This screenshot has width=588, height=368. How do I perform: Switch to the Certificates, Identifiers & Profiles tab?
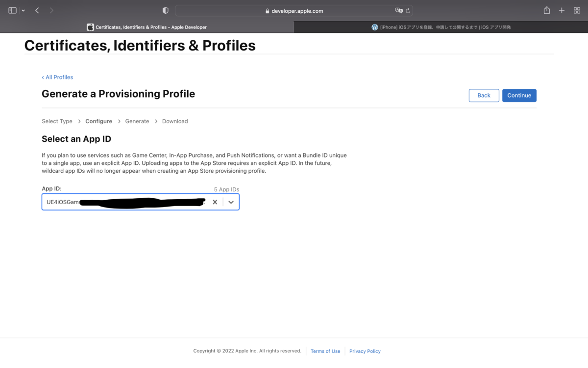tap(147, 27)
